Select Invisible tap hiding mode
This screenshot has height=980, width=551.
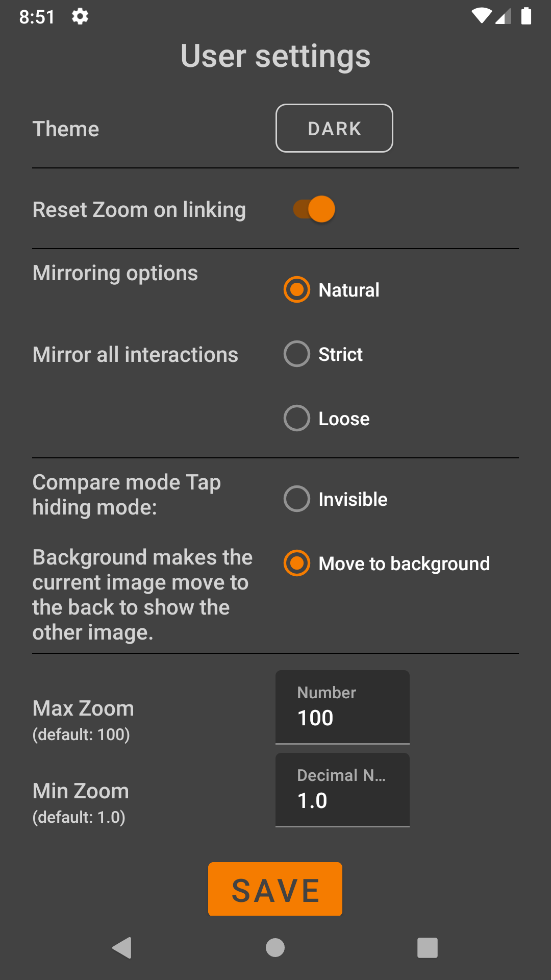[x=297, y=499]
